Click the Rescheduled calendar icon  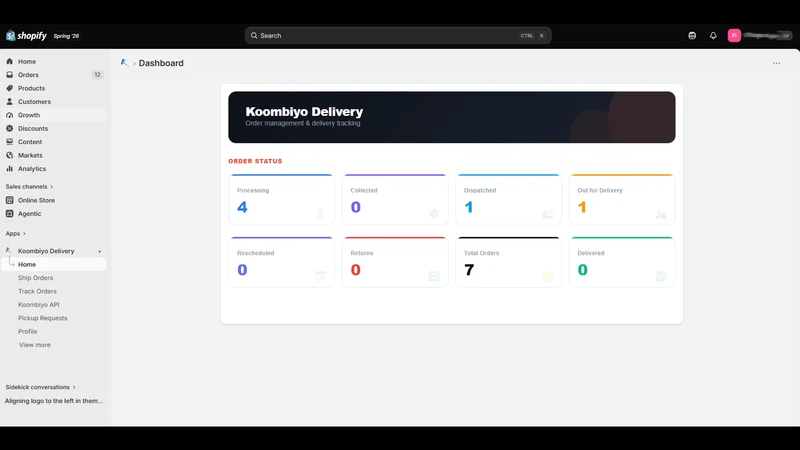(x=320, y=276)
